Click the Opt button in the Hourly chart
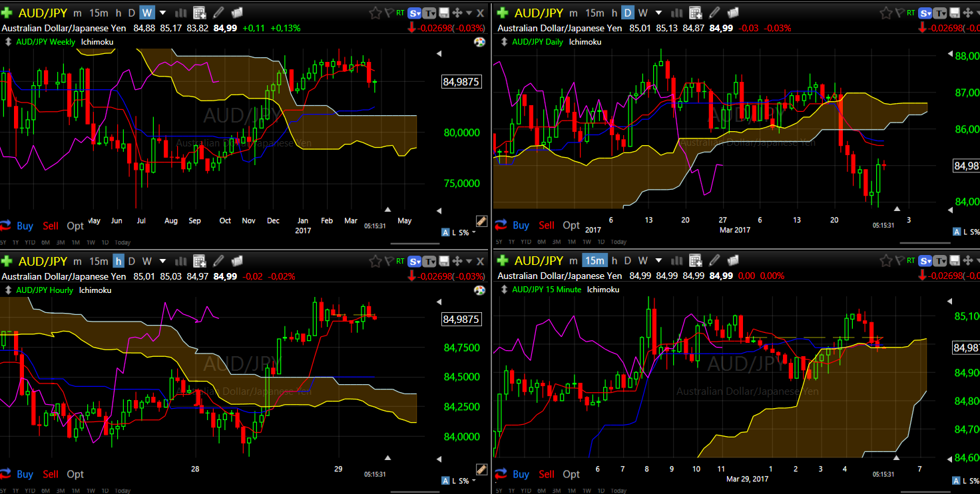The height and width of the screenshot is (494, 980). point(75,474)
